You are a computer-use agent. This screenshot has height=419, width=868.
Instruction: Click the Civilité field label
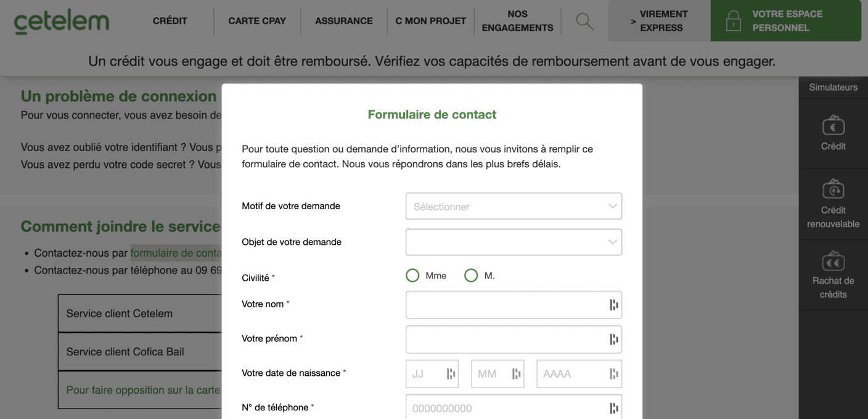click(258, 278)
